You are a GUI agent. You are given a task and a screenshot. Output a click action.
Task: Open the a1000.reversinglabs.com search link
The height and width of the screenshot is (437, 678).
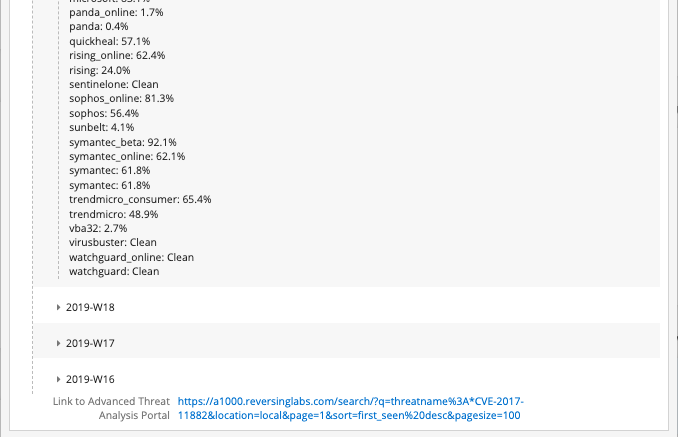tap(350, 408)
